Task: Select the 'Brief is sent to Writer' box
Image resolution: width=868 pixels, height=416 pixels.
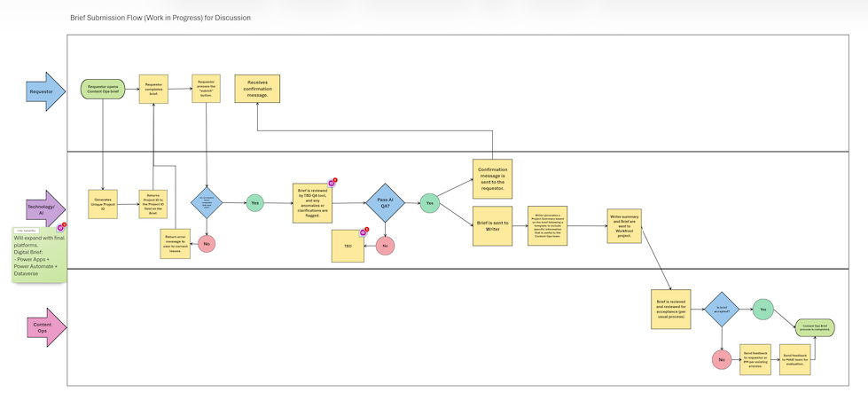Action: [x=492, y=226]
